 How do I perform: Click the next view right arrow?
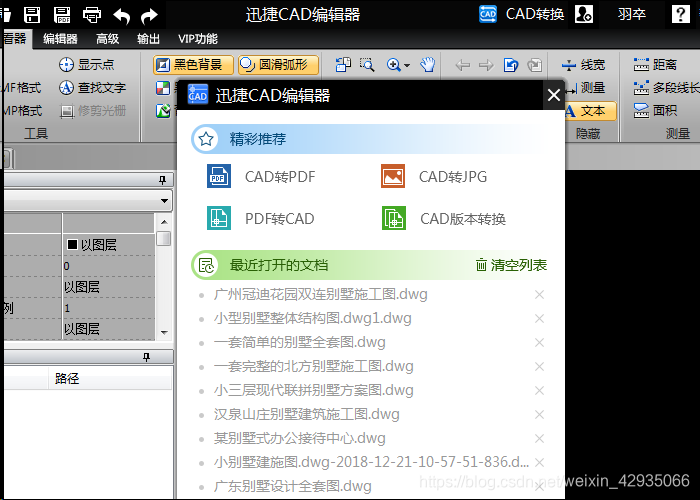pos(486,65)
